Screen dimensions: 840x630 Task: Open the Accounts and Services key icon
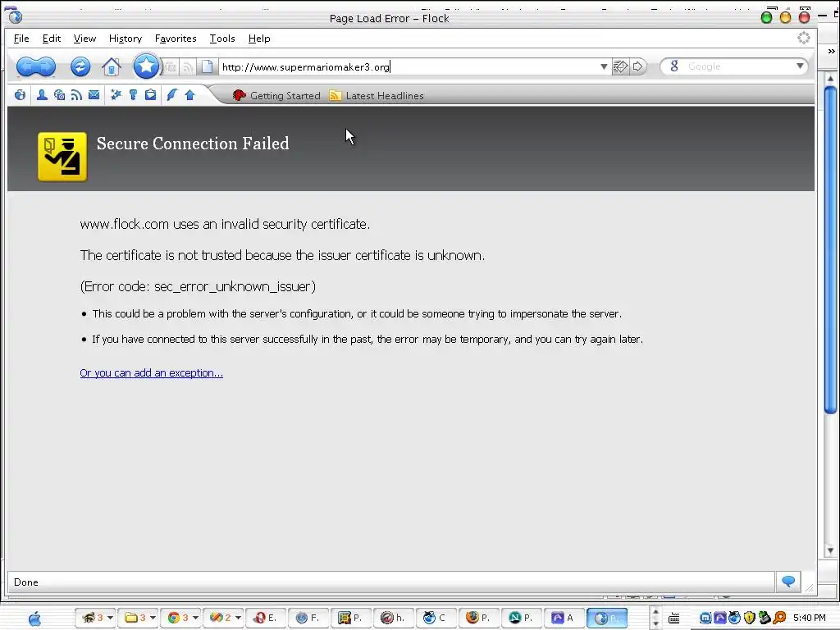coord(134,95)
